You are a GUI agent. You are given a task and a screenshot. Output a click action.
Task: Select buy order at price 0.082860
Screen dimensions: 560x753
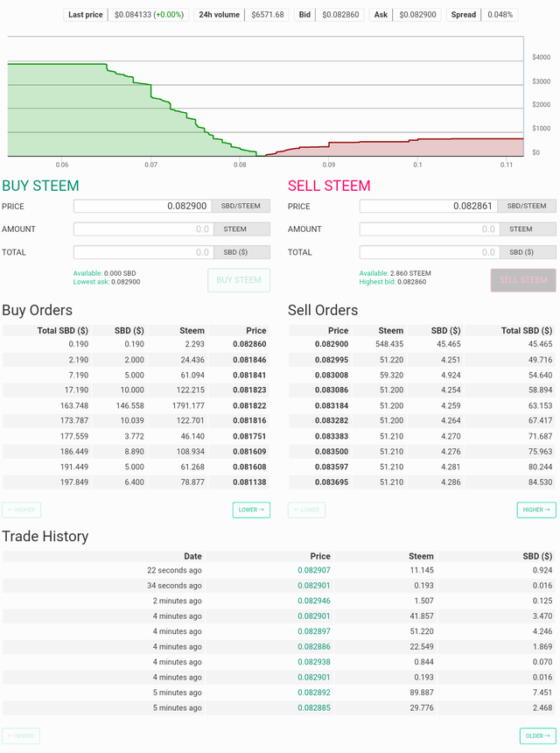coord(136,344)
